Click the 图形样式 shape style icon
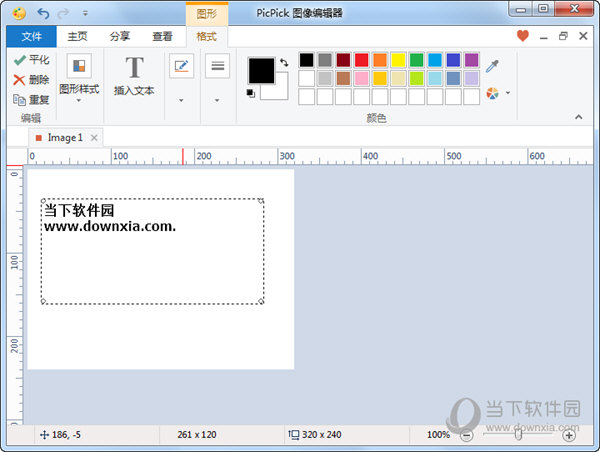 tap(79, 66)
